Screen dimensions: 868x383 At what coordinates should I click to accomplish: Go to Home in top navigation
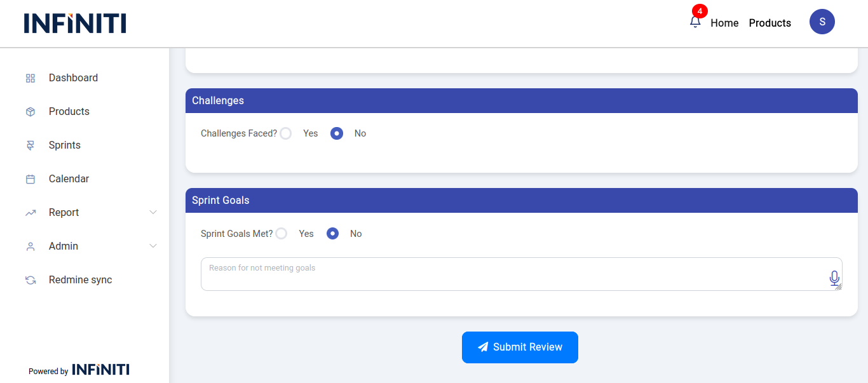(724, 23)
